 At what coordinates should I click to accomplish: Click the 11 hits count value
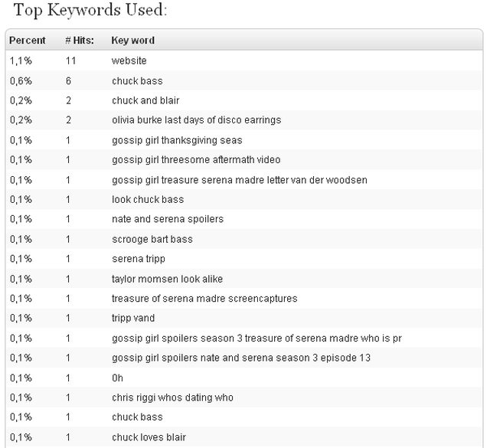[x=70, y=60]
